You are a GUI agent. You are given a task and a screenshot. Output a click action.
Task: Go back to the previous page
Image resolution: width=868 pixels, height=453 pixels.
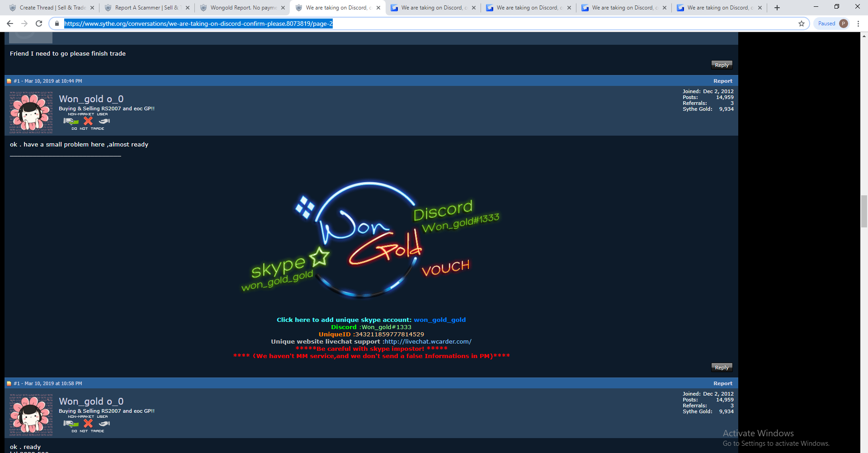click(x=10, y=24)
